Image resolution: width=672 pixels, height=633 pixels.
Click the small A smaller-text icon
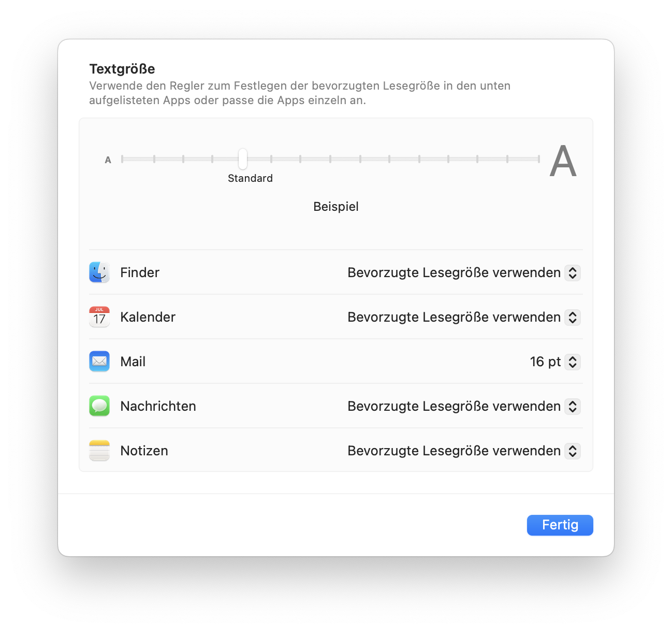108,160
